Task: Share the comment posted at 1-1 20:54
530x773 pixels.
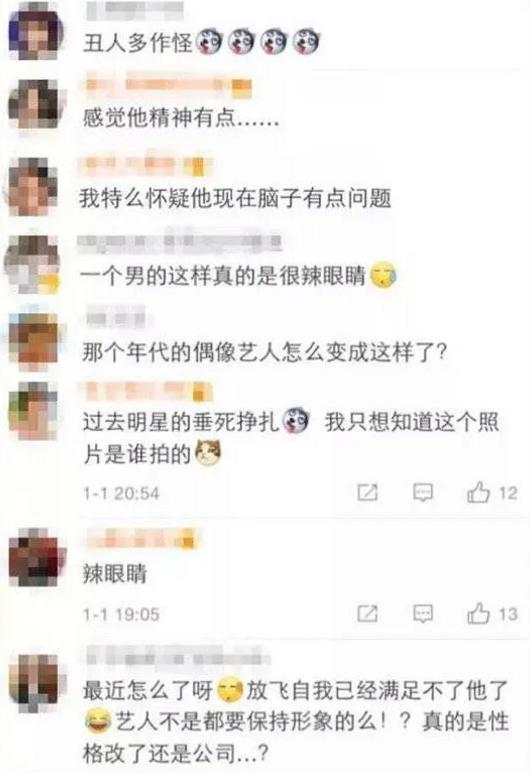Action: (367, 492)
